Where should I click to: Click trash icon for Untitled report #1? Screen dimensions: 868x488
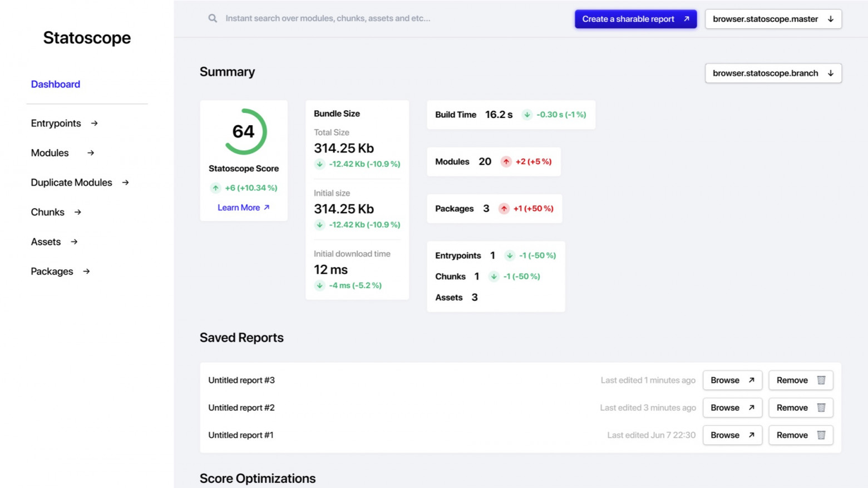821,435
